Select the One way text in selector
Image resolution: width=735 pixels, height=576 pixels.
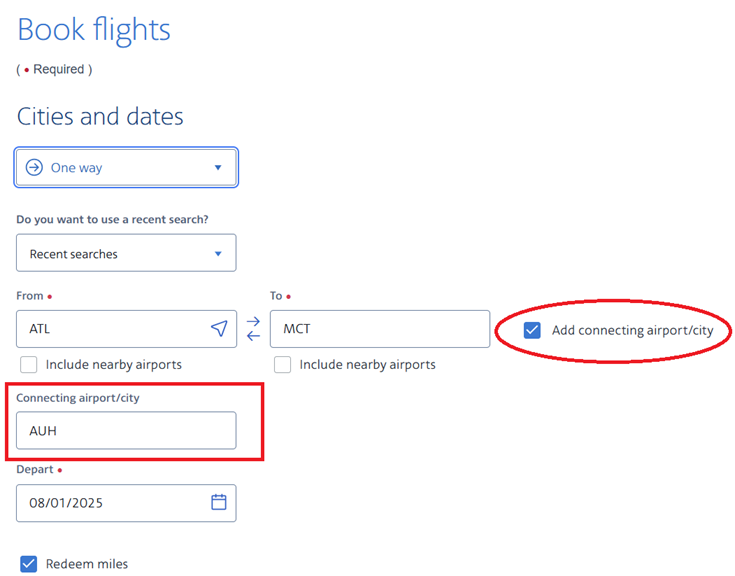tap(76, 168)
